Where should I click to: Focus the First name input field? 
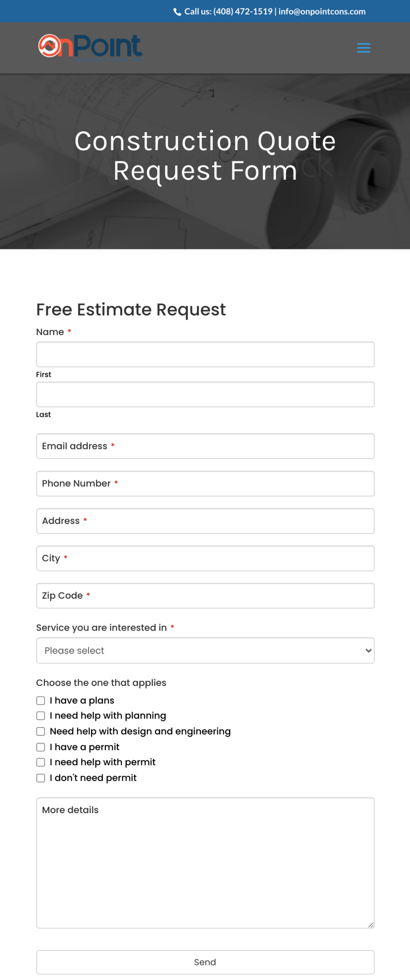coord(205,354)
